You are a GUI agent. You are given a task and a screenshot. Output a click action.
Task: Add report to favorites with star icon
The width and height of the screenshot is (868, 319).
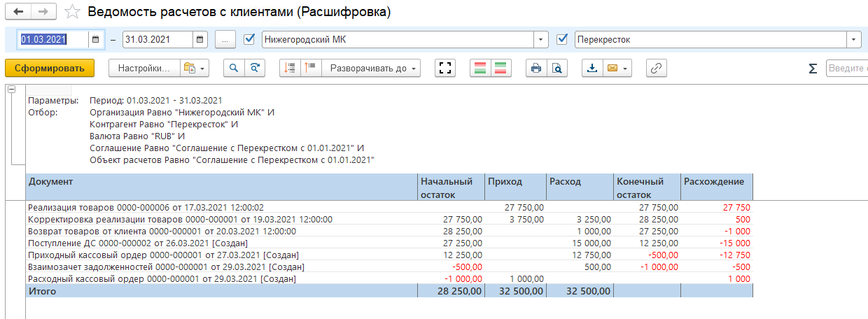pyautogui.click(x=71, y=12)
